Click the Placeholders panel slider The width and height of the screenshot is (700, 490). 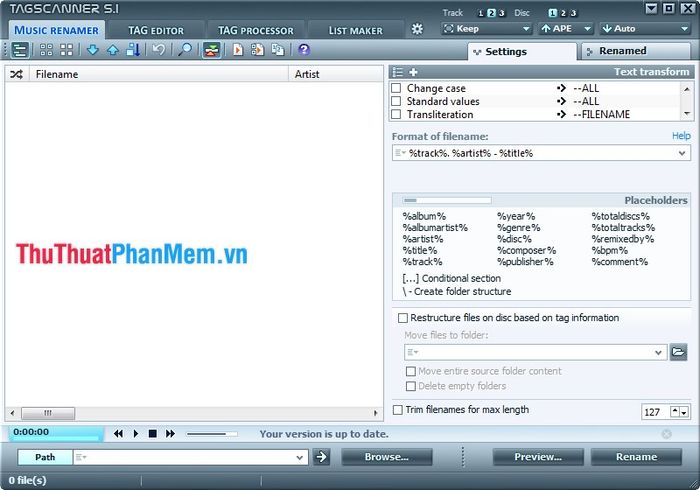pyautogui.click(x=447, y=200)
